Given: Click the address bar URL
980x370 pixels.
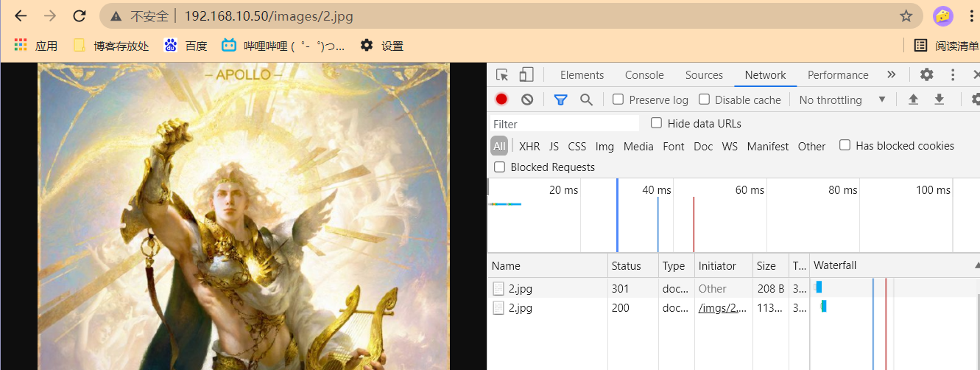Looking at the screenshot, I should [269, 16].
